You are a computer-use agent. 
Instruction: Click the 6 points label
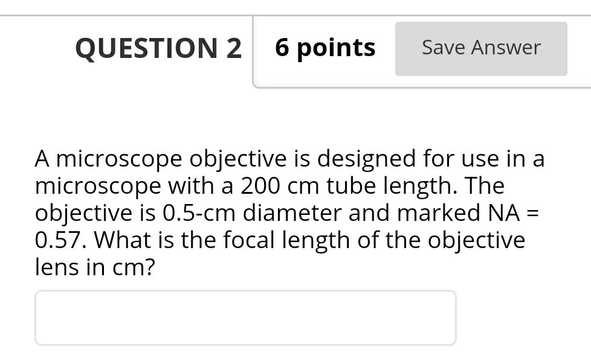pyautogui.click(x=325, y=48)
